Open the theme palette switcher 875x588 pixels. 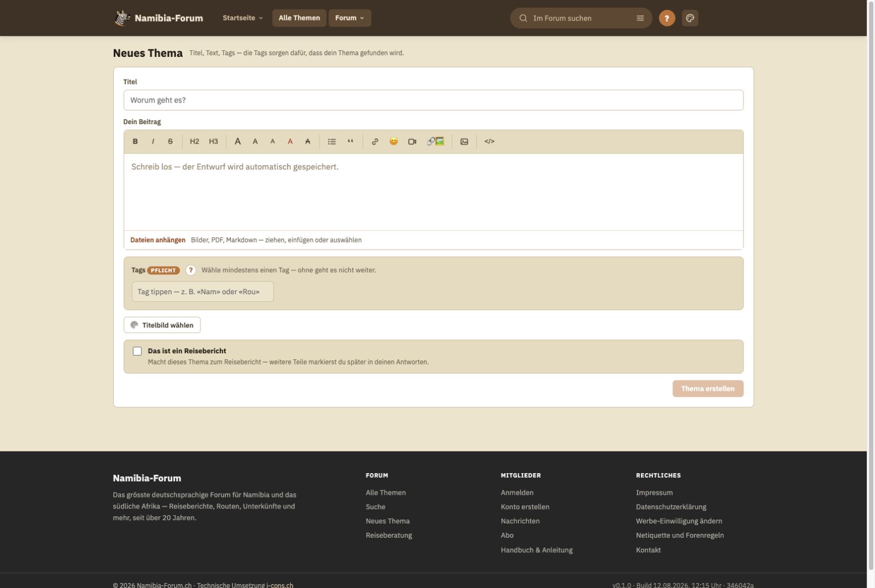pos(690,18)
